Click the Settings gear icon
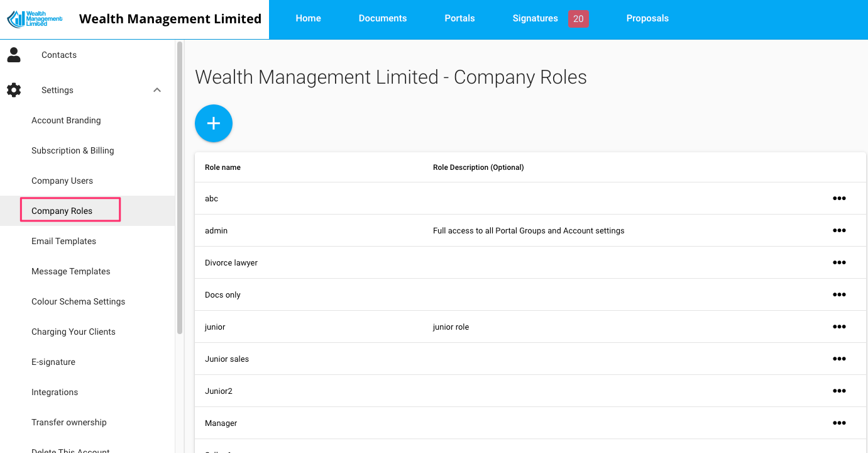 point(14,90)
